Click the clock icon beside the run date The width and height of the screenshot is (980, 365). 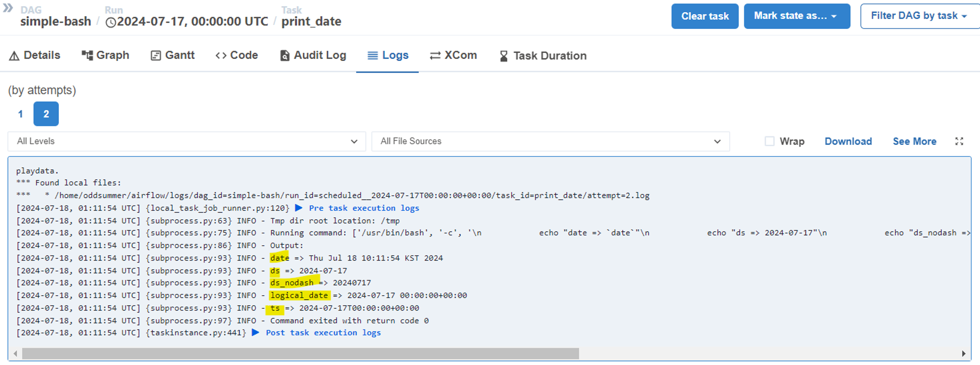tap(111, 22)
